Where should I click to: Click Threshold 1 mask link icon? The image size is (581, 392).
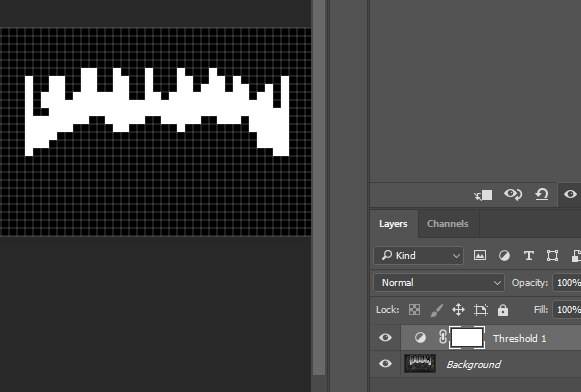click(442, 337)
